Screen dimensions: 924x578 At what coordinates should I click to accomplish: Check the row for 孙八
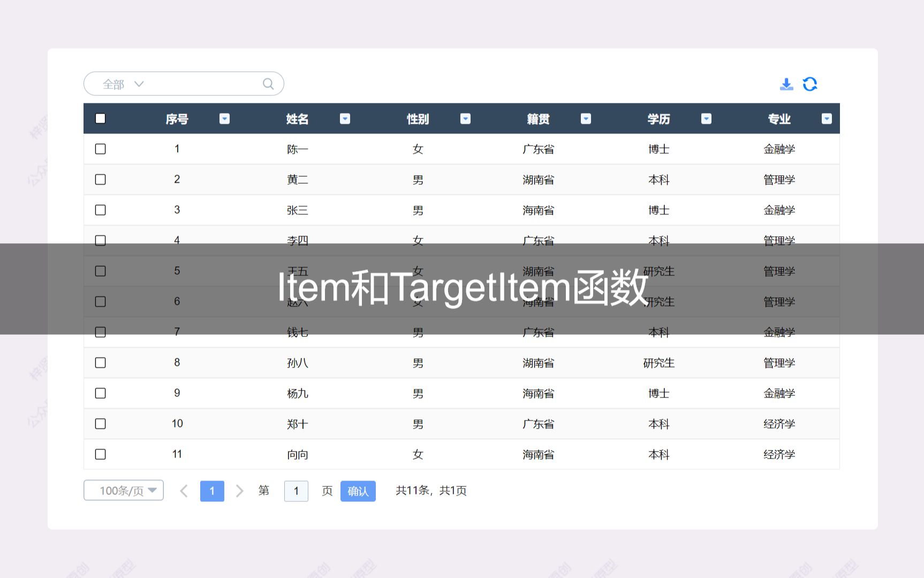pos(100,363)
